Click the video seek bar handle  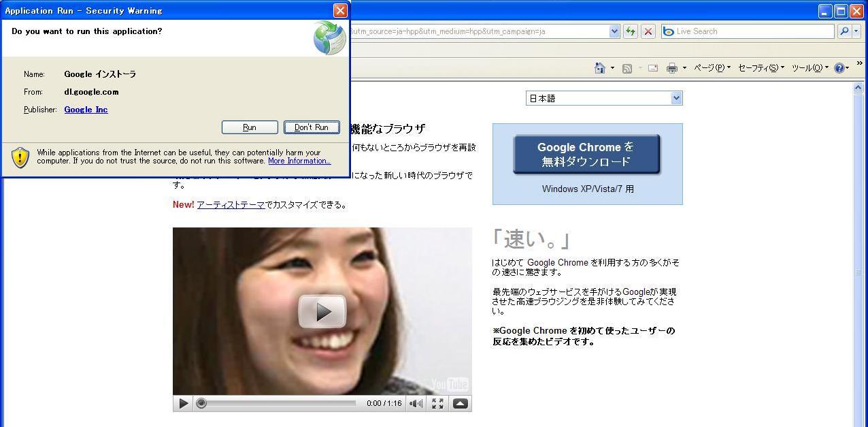(201, 403)
